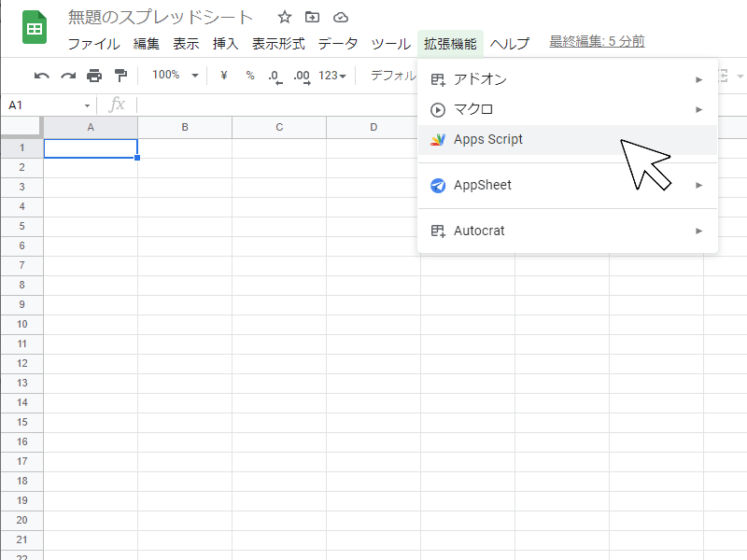Select column D header
The image size is (747, 560).
pos(373,127)
